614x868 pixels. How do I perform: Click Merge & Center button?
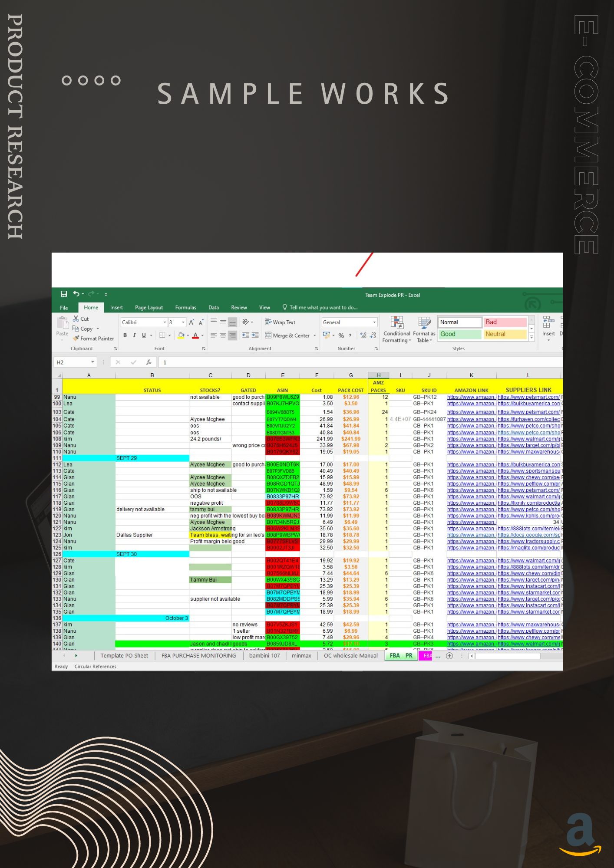coord(287,335)
